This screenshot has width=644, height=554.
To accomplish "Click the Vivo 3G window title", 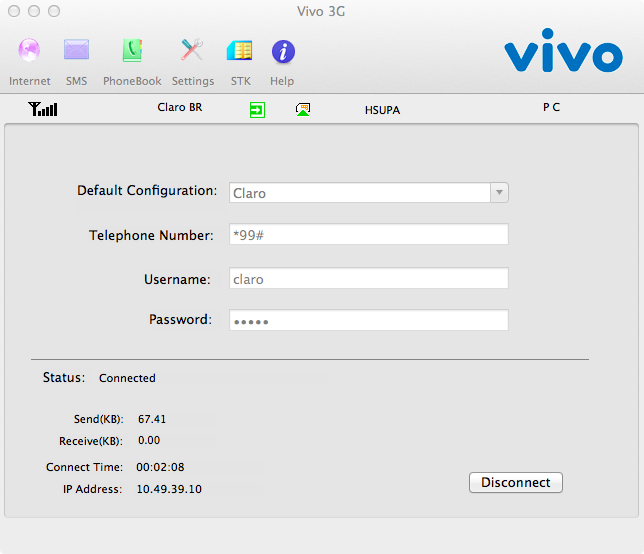I will tap(321, 11).
